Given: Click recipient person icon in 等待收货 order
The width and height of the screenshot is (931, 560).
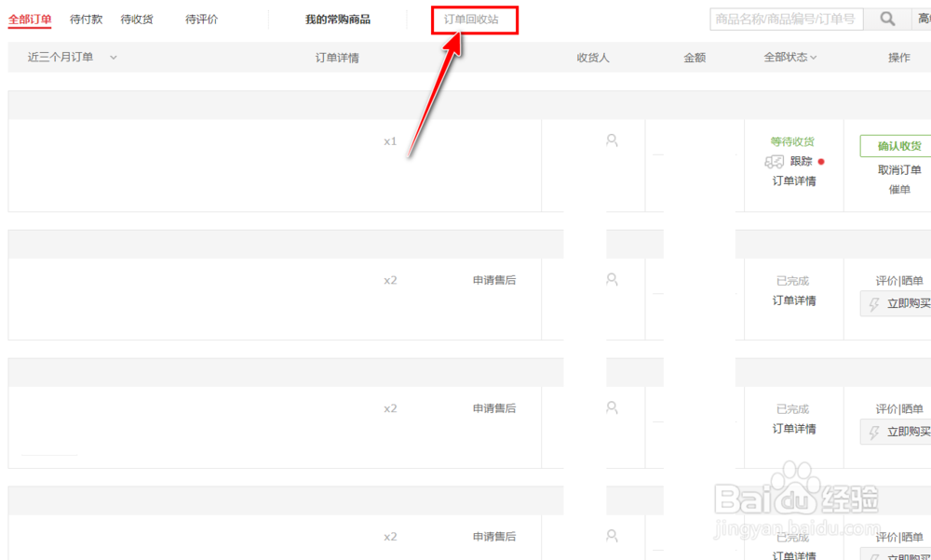Looking at the screenshot, I should [612, 140].
